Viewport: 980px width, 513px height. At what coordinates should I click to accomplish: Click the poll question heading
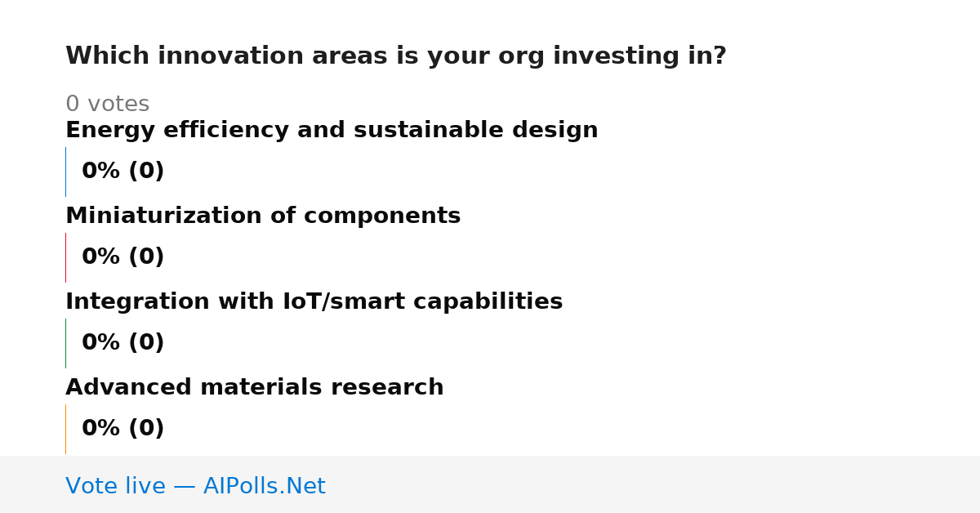coord(396,56)
